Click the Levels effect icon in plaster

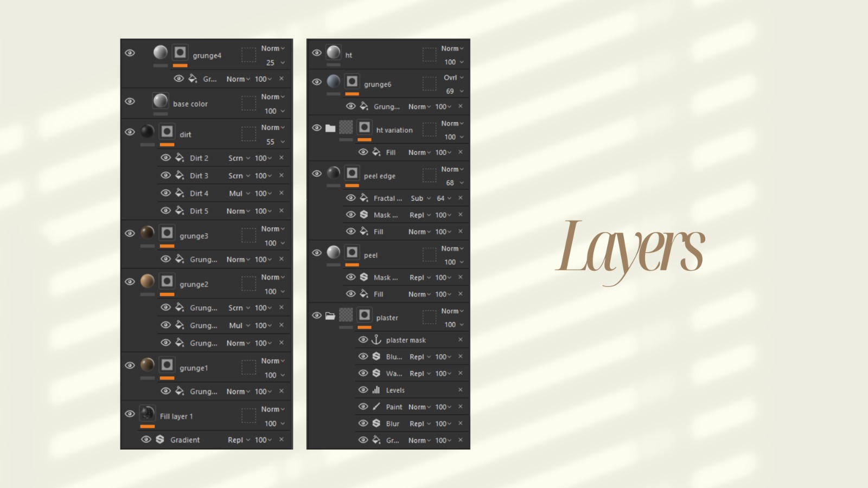(x=376, y=390)
